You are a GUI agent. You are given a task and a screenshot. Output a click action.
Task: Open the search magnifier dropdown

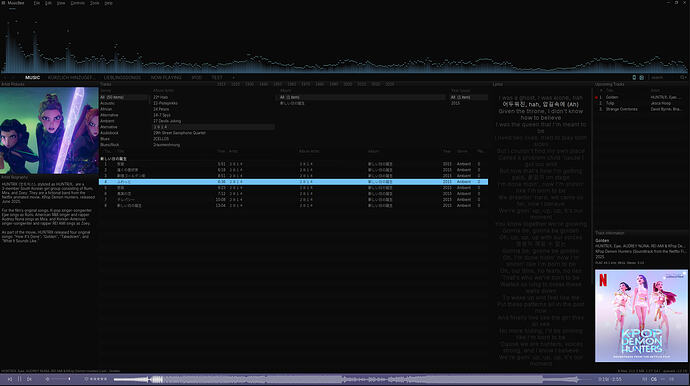pyautogui.click(x=683, y=77)
